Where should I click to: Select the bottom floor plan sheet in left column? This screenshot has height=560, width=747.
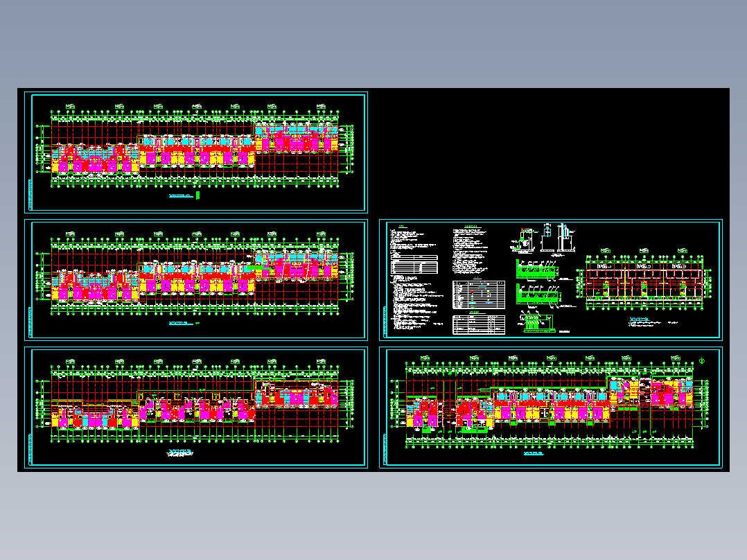(x=196, y=408)
